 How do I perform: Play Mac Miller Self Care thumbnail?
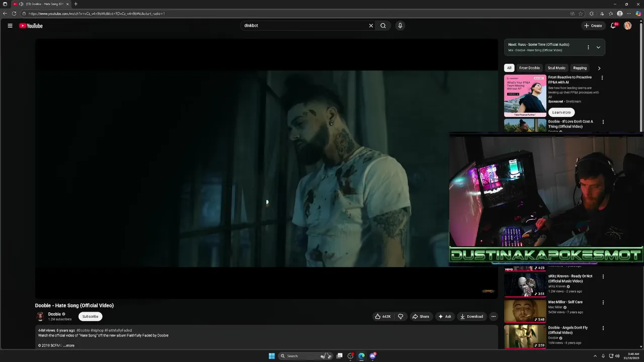point(525,311)
